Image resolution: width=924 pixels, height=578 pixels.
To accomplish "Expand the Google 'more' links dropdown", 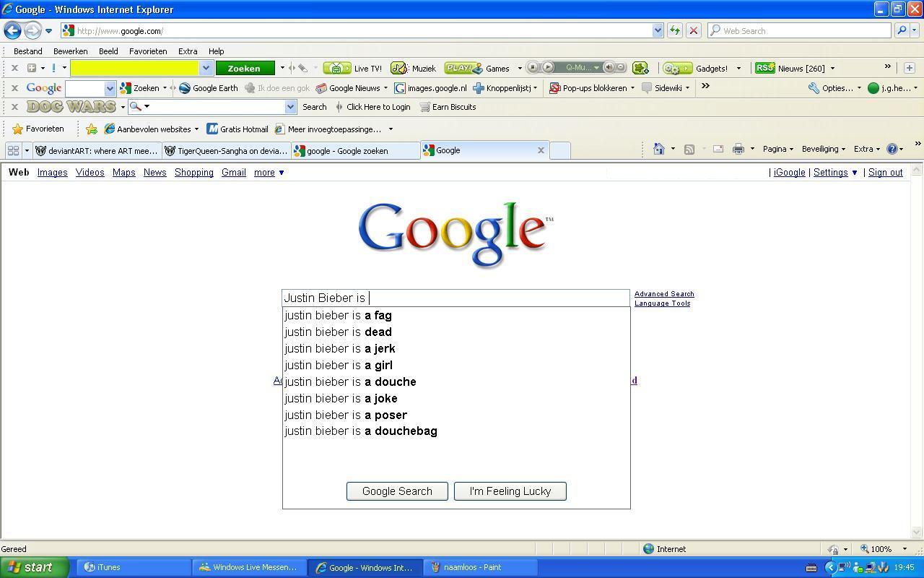I will click(x=269, y=173).
